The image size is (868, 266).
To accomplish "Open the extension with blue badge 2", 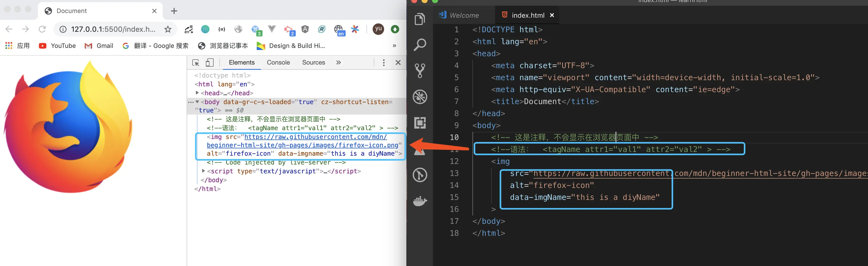I will click(289, 30).
